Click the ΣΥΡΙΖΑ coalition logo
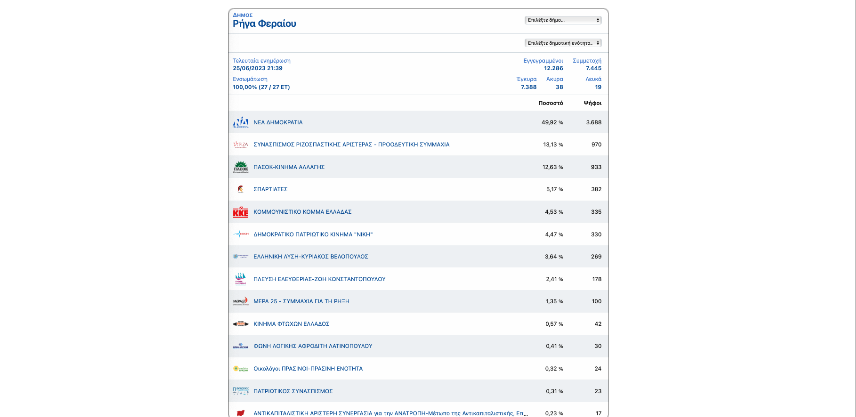Viewport: 856px width, 417px height. click(x=241, y=145)
